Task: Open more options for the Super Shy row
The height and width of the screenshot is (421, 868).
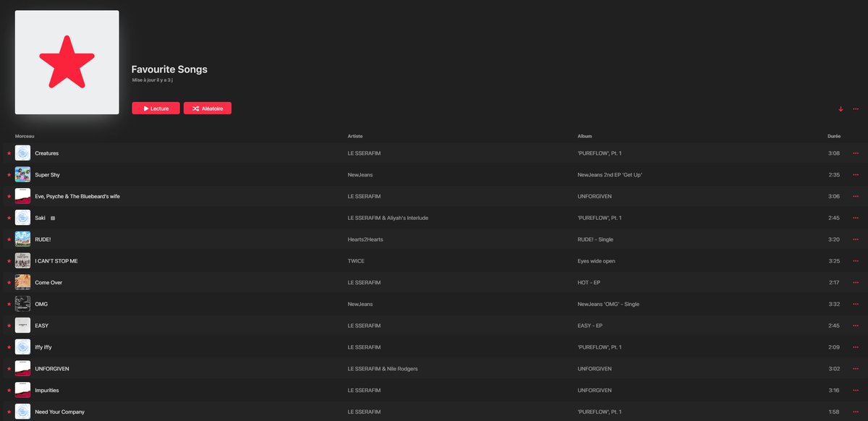Action: tap(856, 175)
